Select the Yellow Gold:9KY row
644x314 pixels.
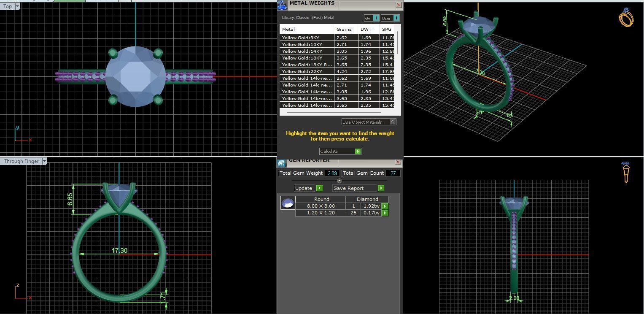tap(337, 38)
